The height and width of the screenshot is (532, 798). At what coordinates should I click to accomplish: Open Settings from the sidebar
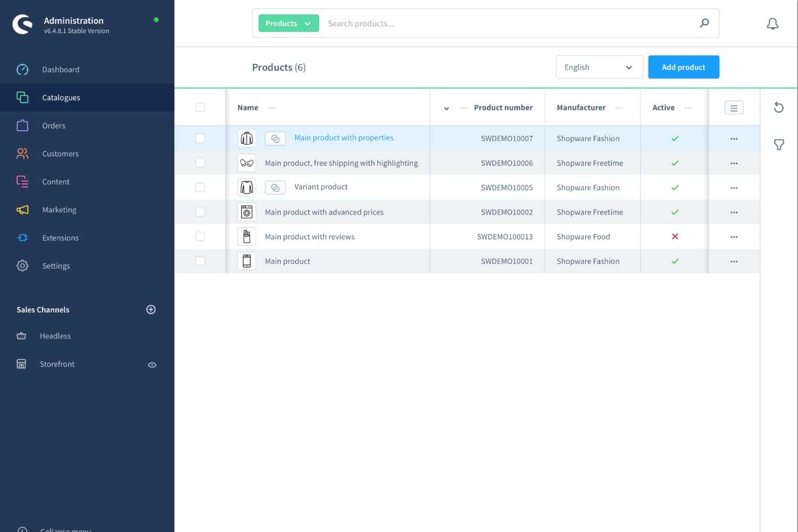(x=55, y=265)
